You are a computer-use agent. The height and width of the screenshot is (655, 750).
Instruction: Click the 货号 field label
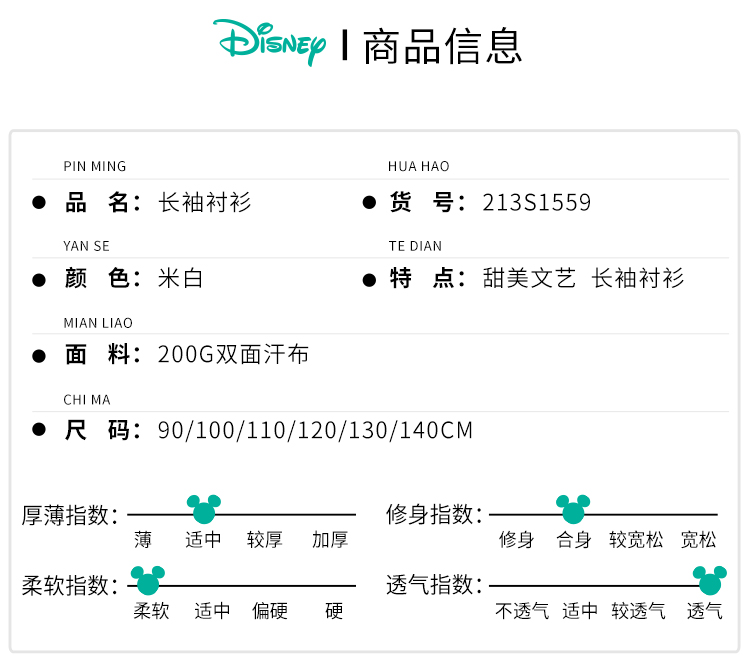point(427,202)
